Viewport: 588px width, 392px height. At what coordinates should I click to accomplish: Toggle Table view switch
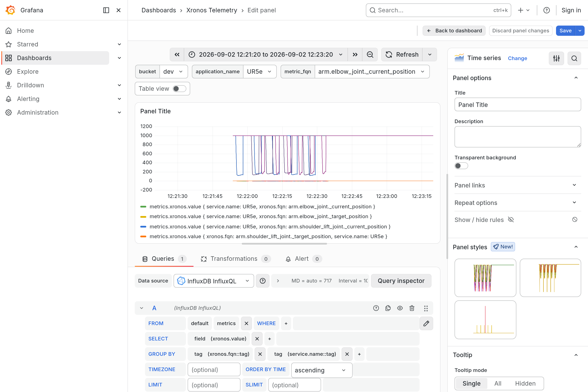[x=179, y=89]
